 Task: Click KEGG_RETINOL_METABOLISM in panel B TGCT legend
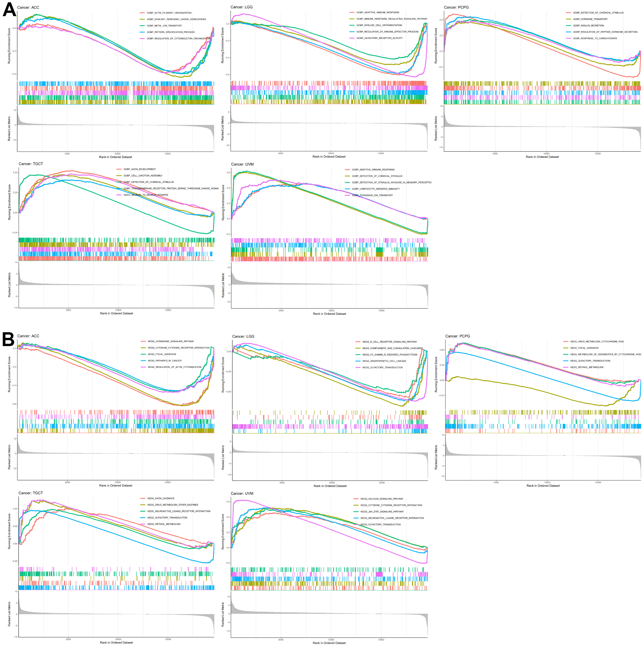point(164,524)
